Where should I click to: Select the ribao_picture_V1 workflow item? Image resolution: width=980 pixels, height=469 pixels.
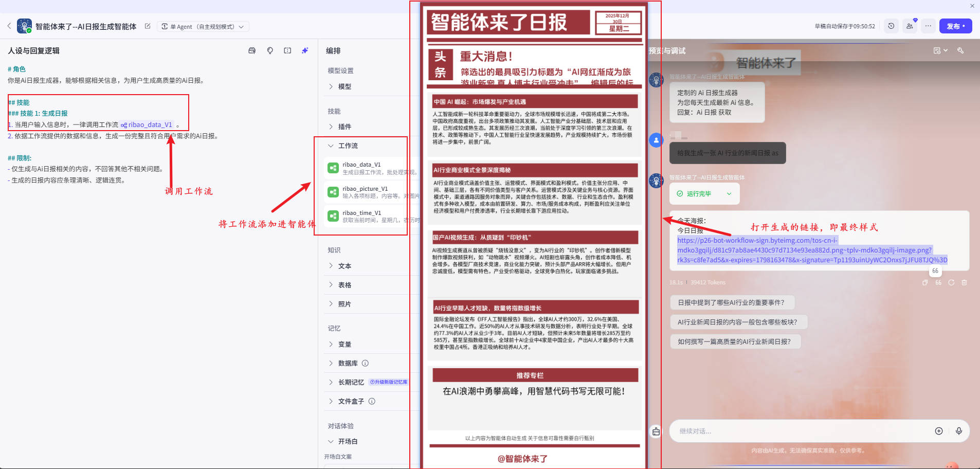click(365, 191)
